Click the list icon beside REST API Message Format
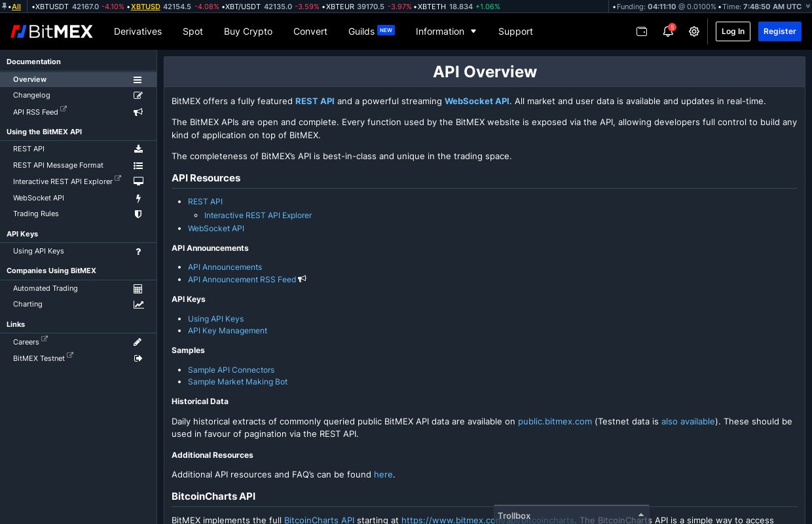 pyautogui.click(x=138, y=166)
